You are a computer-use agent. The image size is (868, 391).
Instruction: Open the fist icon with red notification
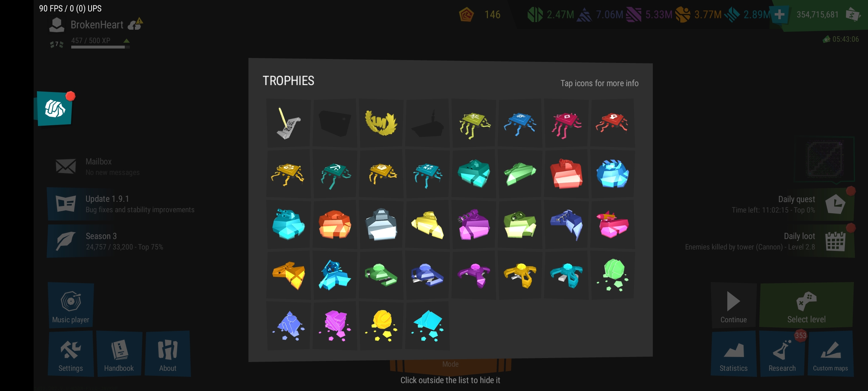55,109
